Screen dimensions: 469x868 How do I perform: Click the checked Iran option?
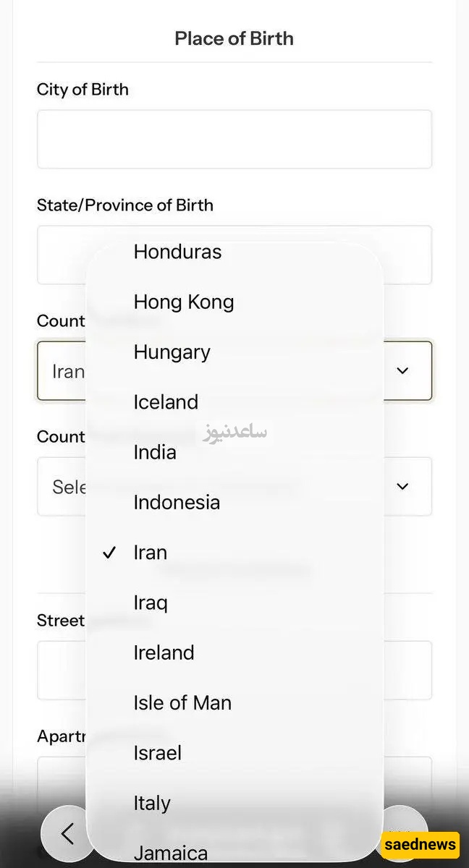tap(151, 553)
